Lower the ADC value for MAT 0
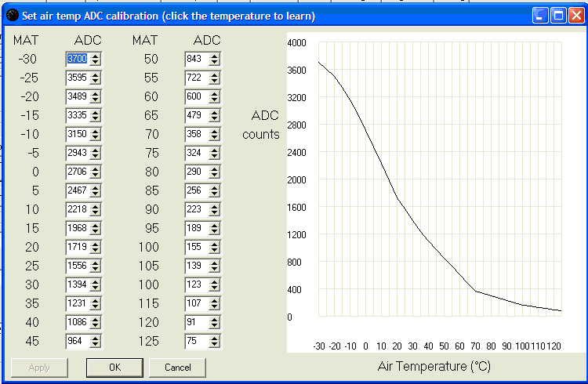This screenshot has width=588, height=384. click(x=95, y=175)
